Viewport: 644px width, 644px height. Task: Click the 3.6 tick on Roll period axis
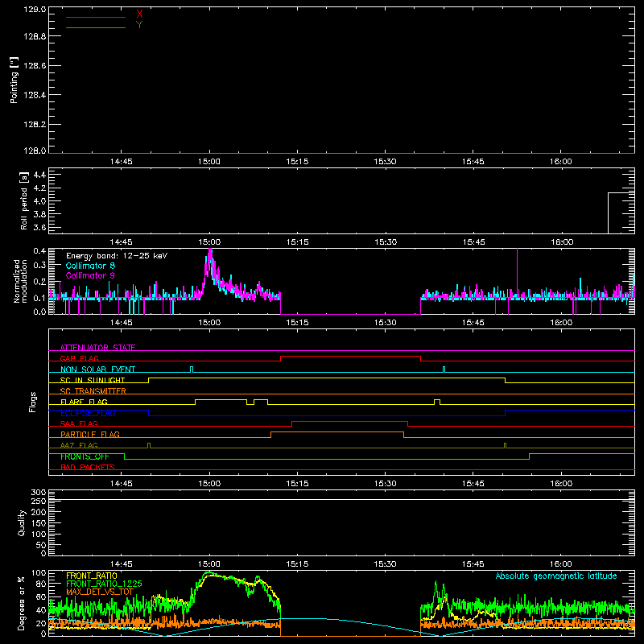click(39, 227)
